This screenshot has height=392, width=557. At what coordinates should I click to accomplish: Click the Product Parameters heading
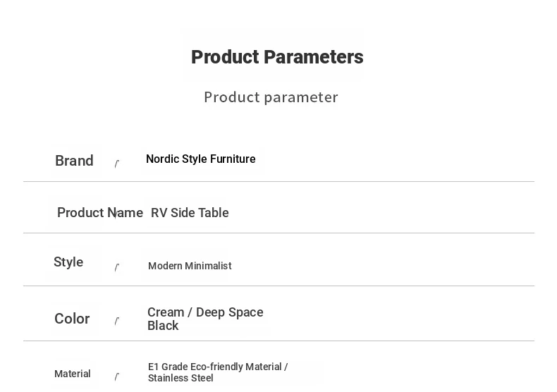[x=277, y=57]
